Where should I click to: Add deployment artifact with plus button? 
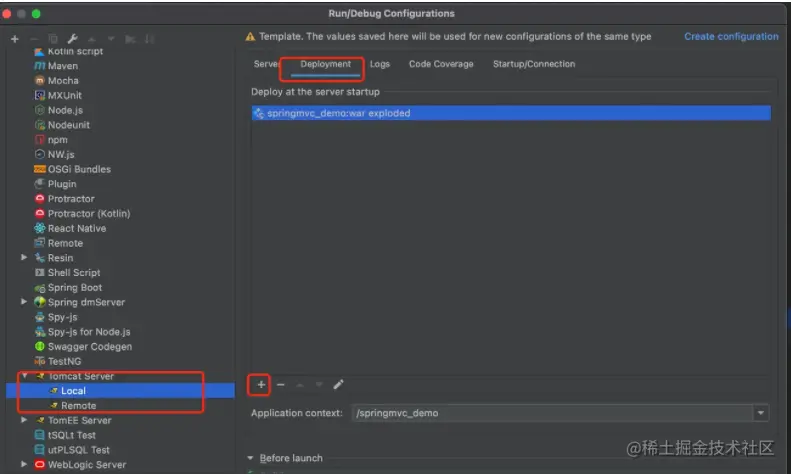pos(260,385)
